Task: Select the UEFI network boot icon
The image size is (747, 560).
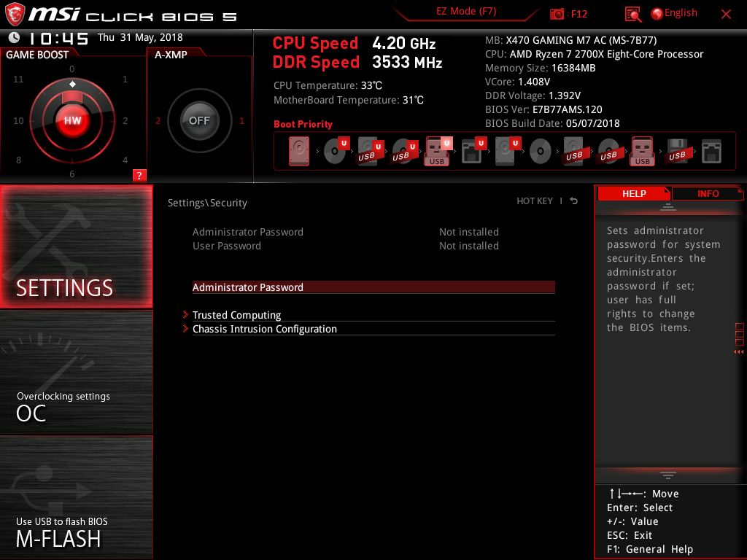Action: (473, 150)
